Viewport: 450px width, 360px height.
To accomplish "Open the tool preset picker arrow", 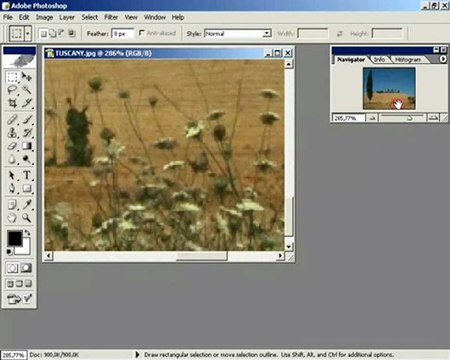I will [x=28, y=33].
